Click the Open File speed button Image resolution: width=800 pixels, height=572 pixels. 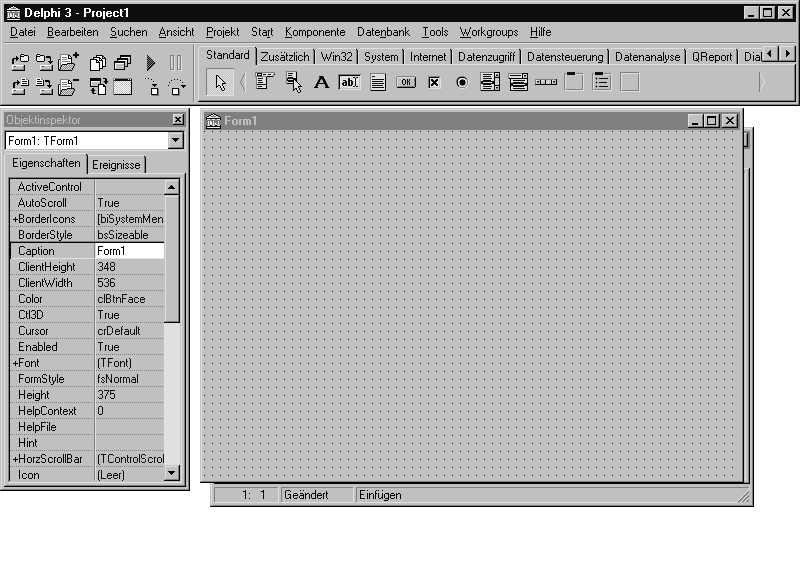point(20,87)
